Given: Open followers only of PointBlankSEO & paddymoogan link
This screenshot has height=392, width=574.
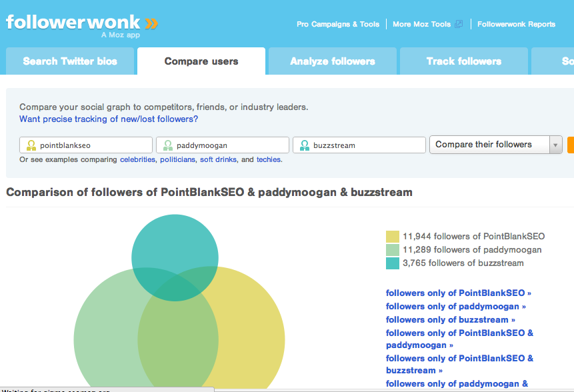Looking at the screenshot, I should [459, 339].
